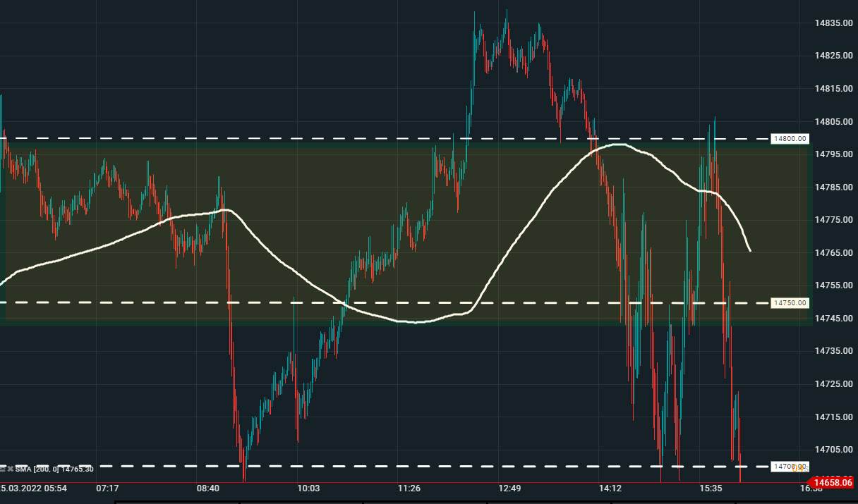The width and height of the screenshot is (858, 504).
Task: Click the 10:03 time axis label
Action: point(308,488)
